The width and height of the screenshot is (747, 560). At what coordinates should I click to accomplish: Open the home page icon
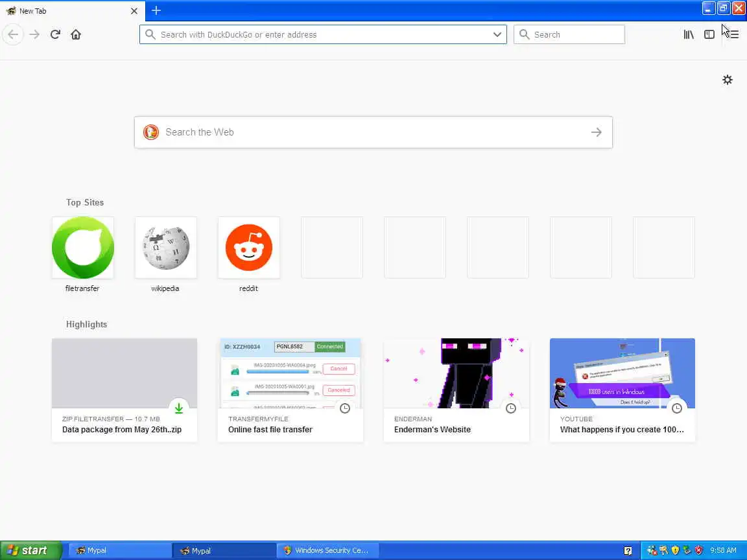tap(76, 34)
